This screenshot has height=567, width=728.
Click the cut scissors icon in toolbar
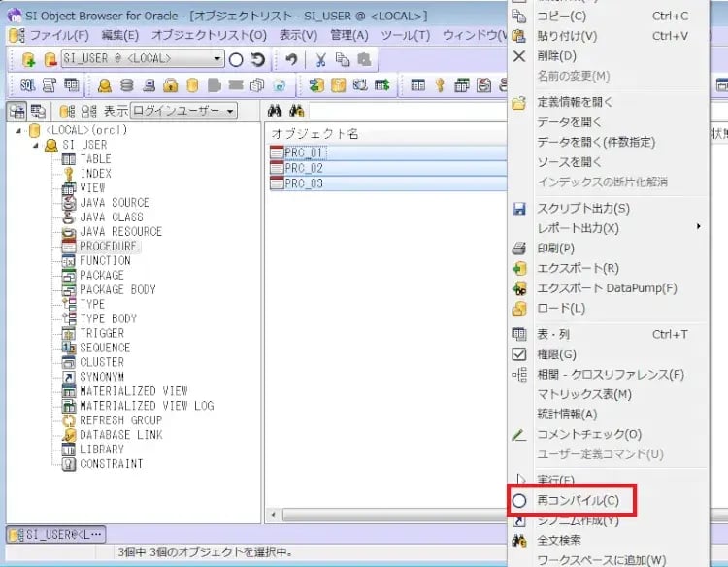point(319,60)
